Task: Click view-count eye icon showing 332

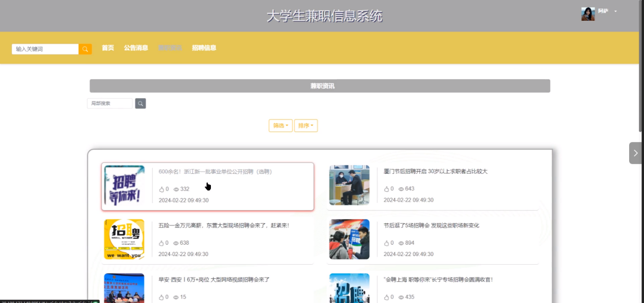Action: tap(176, 190)
